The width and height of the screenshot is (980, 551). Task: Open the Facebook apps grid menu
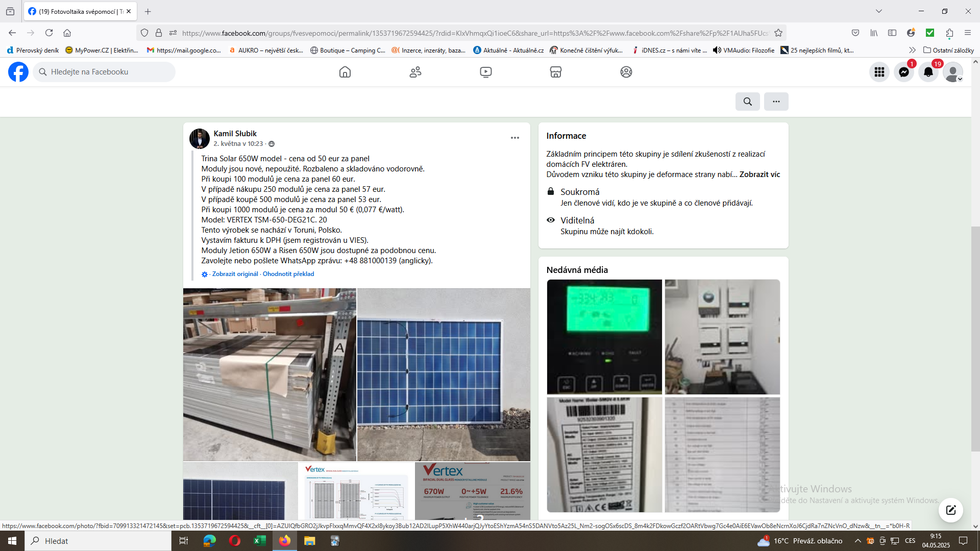pyautogui.click(x=879, y=72)
